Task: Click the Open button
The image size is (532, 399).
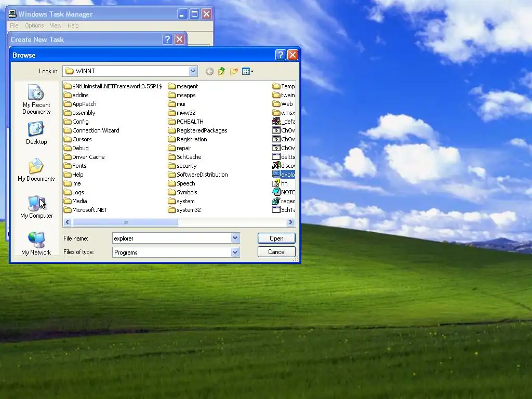Action: coord(276,238)
